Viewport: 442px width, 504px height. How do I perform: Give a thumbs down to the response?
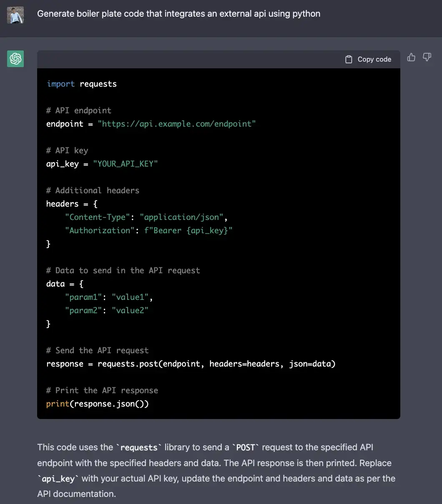point(427,57)
